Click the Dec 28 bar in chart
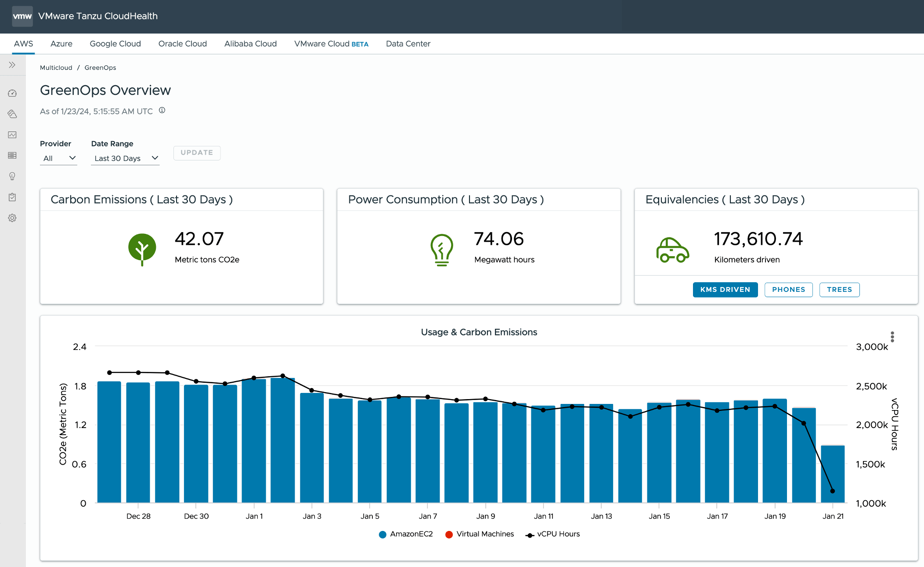This screenshot has width=924, height=567. 138,443
